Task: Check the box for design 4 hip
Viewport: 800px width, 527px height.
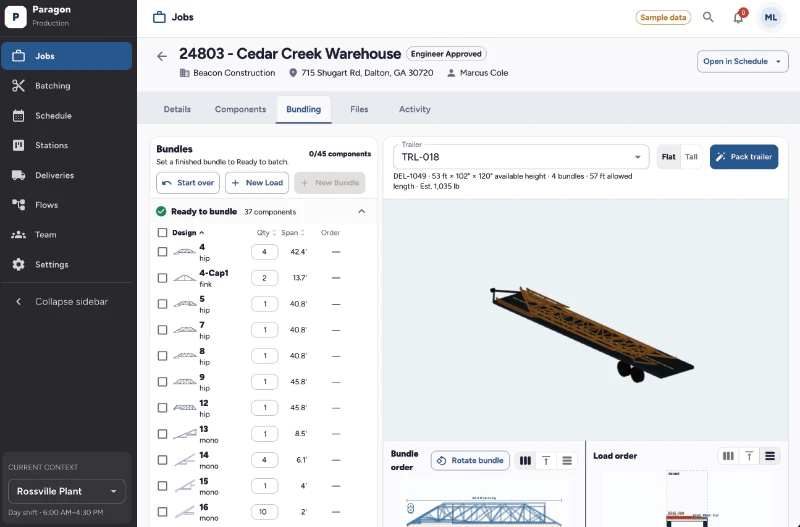Action: point(162,252)
